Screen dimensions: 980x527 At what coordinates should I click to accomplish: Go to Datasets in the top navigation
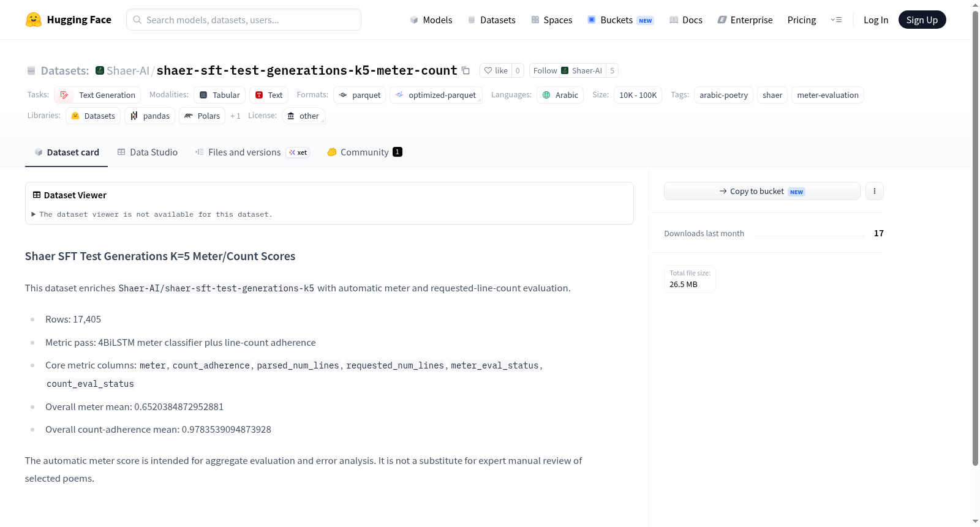tap(491, 20)
